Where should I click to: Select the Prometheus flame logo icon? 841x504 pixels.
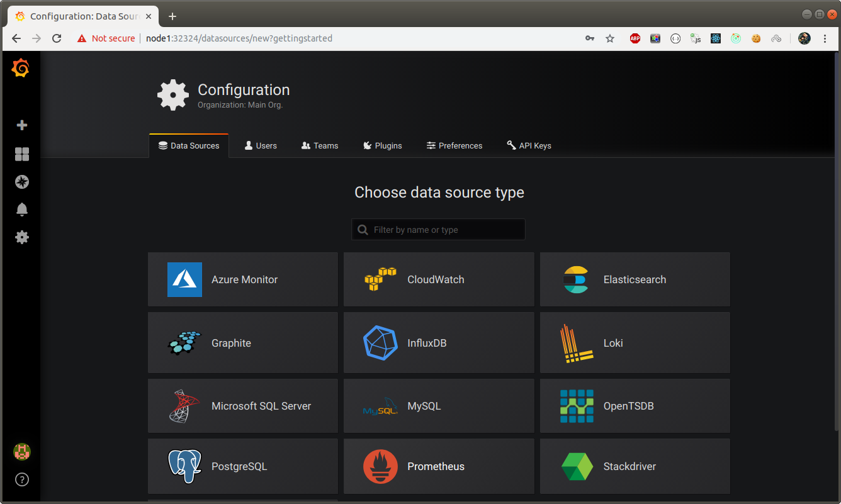tap(381, 466)
